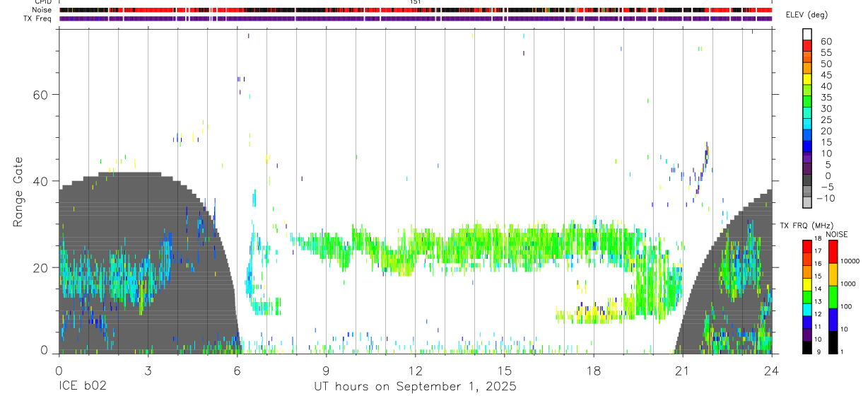This screenshot has width=868, height=401.
Task: Click the 'TX Freq' row label at top
Action: (38, 18)
